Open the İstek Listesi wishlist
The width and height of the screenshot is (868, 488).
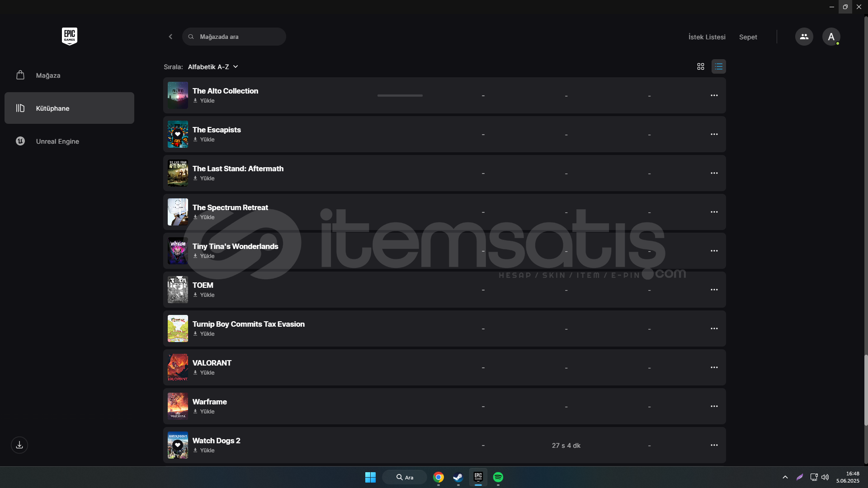click(x=707, y=37)
